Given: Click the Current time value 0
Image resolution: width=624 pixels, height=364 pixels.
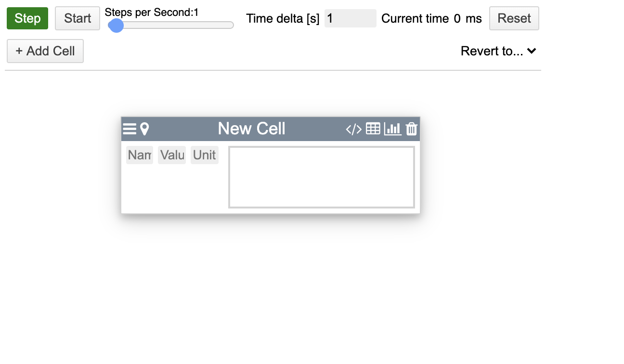Looking at the screenshot, I should 457,19.
